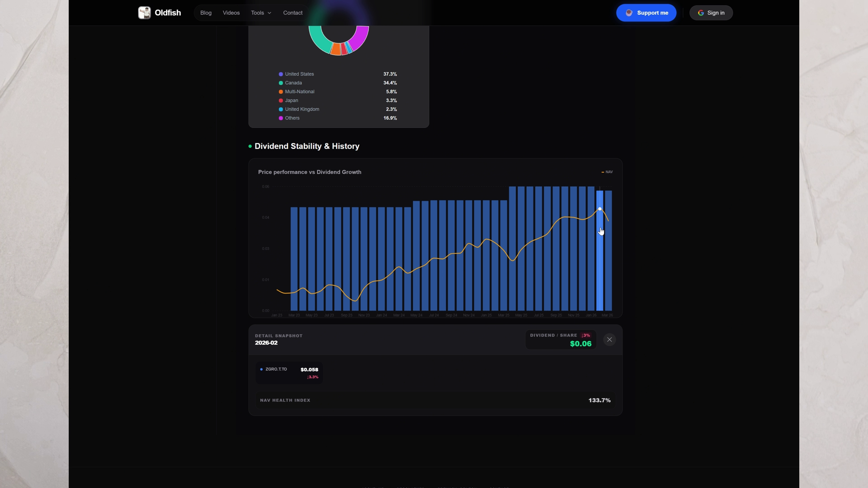Screen dimensions: 868x488
Task: Click the Dividend / Share value box
Action: 561,340
